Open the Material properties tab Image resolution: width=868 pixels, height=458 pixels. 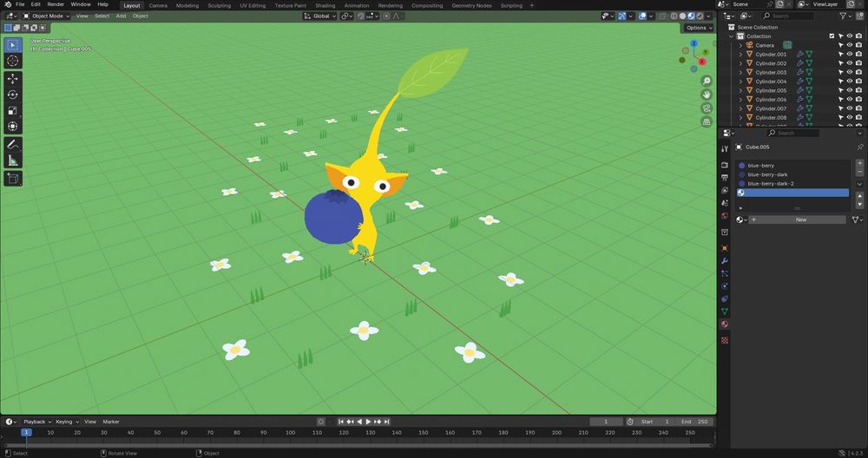(725, 324)
